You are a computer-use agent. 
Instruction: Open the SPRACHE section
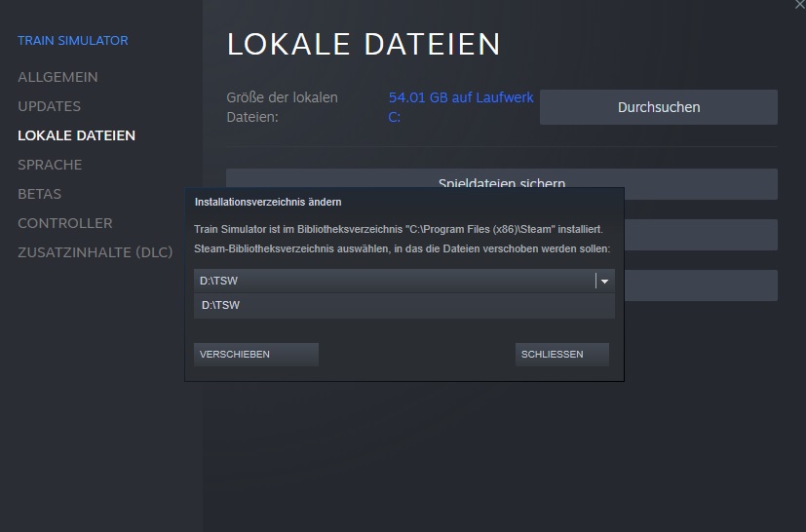[x=50, y=165]
